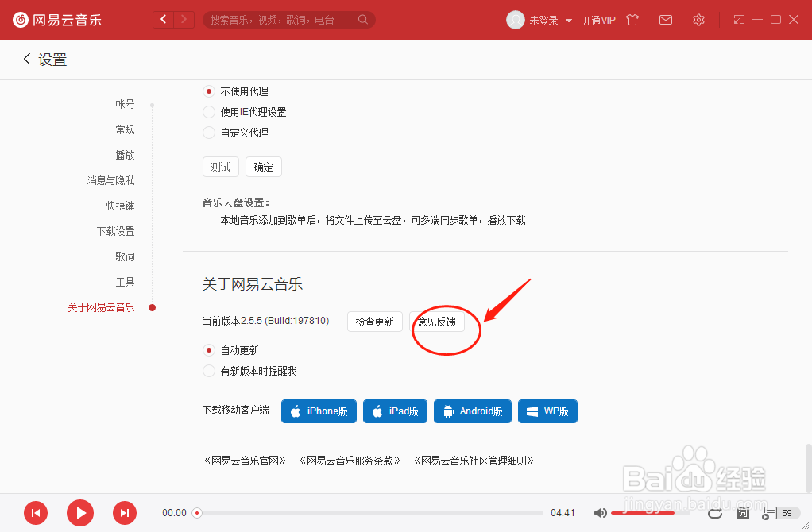Enable uploading local music to cloud disk
This screenshot has height=532, width=812.
209,220
